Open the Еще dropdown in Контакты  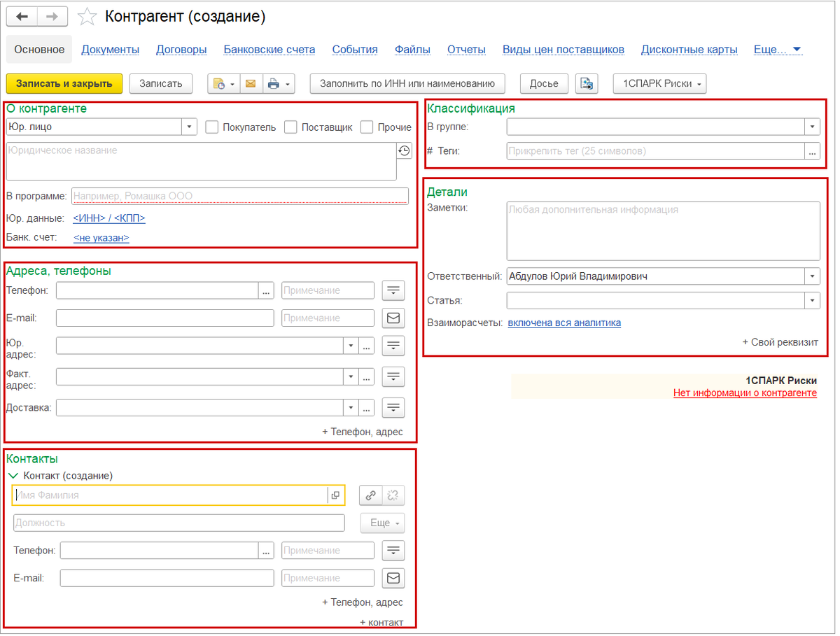[x=382, y=523]
